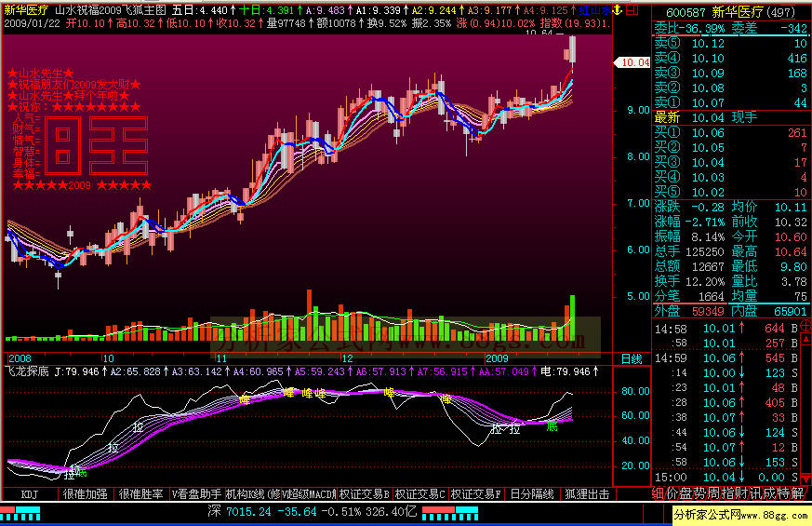Image resolution: width=812 pixels, height=526 pixels.
Task: Select the 解 tab in right panel
Action: [797, 493]
